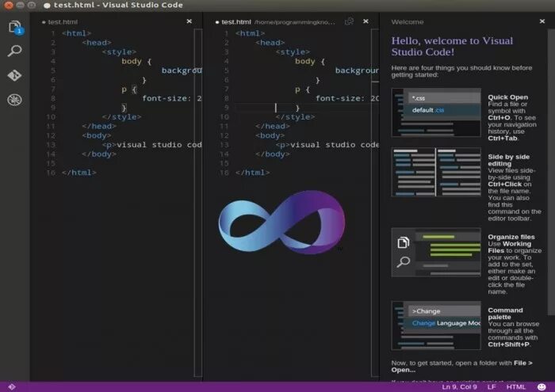Click </style> on line 10 in left editor

(121, 117)
